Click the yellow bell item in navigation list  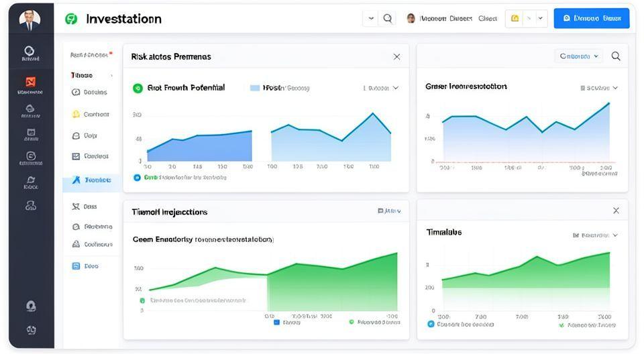tap(76, 114)
